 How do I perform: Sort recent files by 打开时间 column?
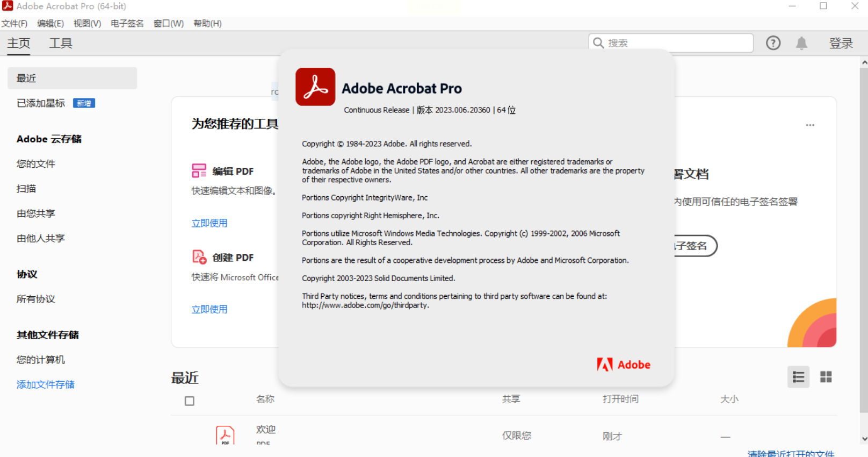[620, 399]
